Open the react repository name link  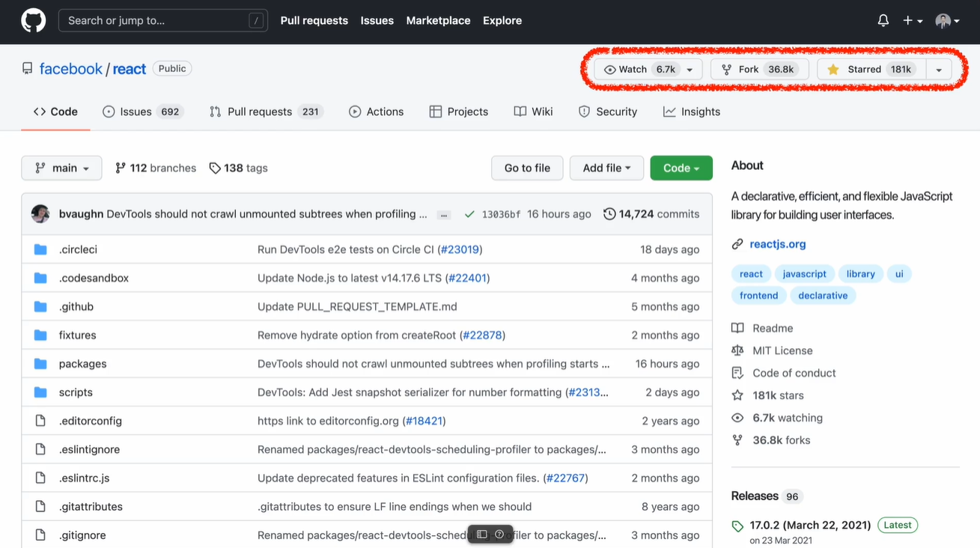(130, 69)
